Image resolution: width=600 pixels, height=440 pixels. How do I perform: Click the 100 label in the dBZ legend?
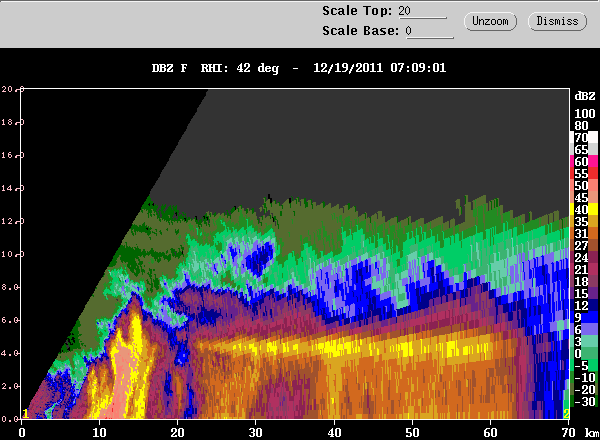[x=585, y=114]
